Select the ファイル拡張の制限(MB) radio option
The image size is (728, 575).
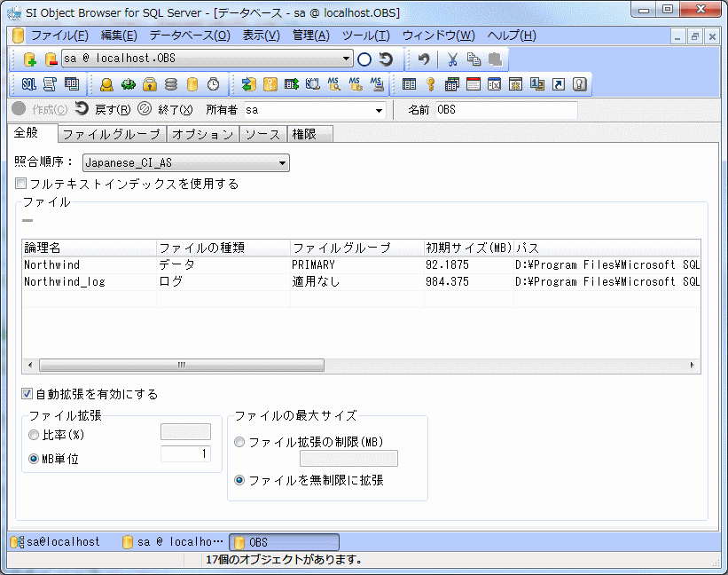pyautogui.click(x=239, y=442)
